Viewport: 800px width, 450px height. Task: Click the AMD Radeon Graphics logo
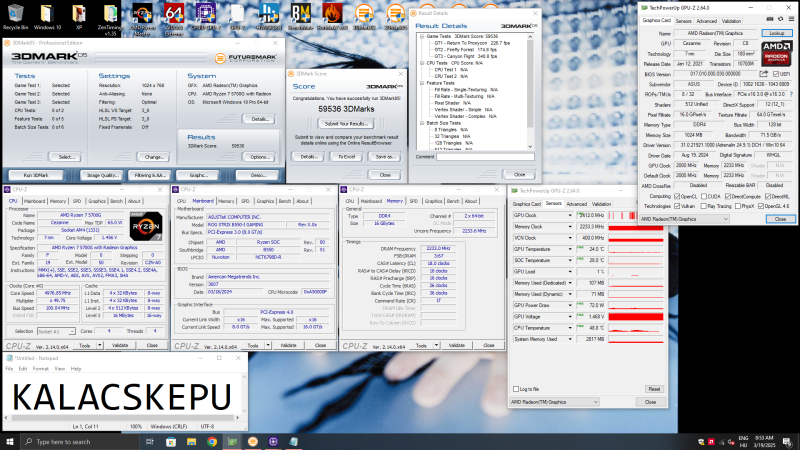777,53
